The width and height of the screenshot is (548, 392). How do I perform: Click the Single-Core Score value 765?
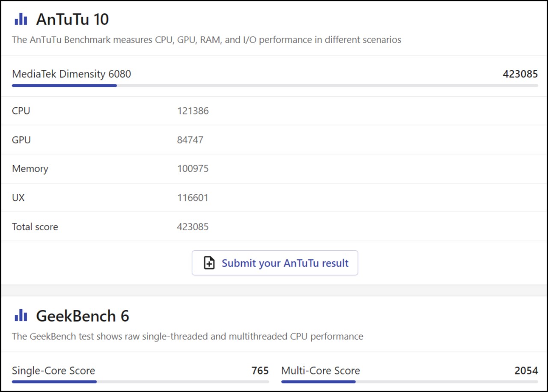tap(260, 370)
